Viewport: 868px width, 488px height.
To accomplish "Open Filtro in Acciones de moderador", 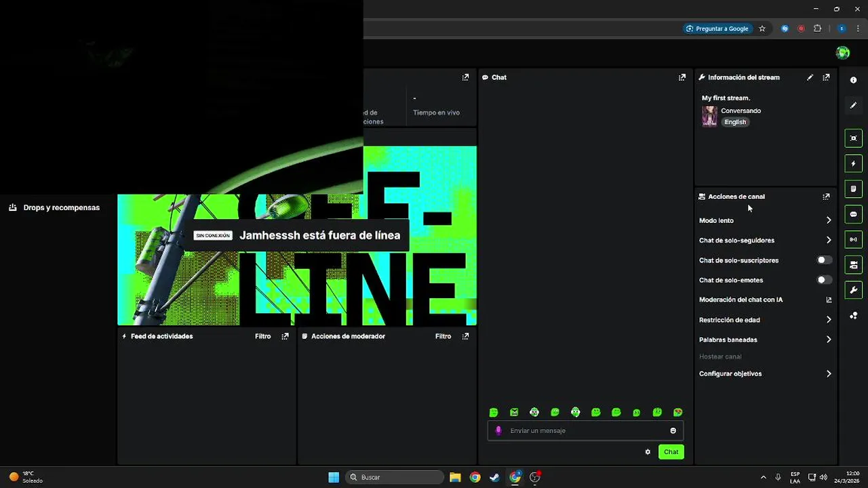I will click(x=443, y=336).
